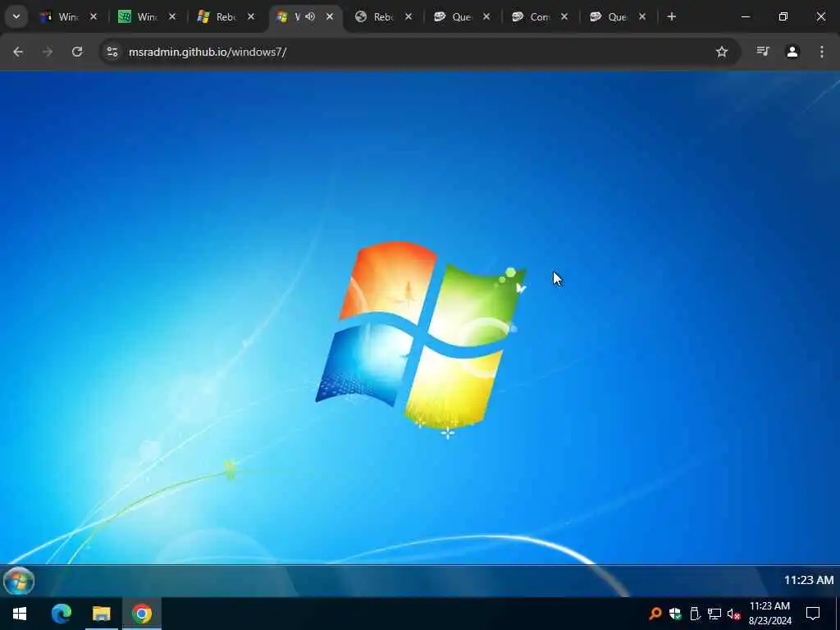Open the Chrome profile icon

pos(792,52)
